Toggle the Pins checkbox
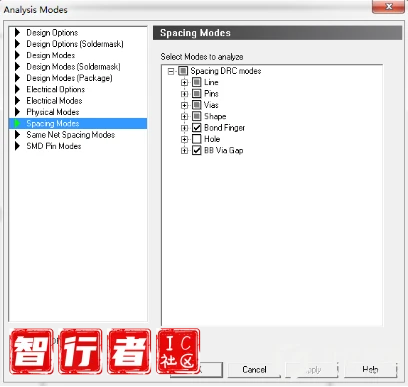The width and height of the screenshot is (408, 387). tap(197, 94)
